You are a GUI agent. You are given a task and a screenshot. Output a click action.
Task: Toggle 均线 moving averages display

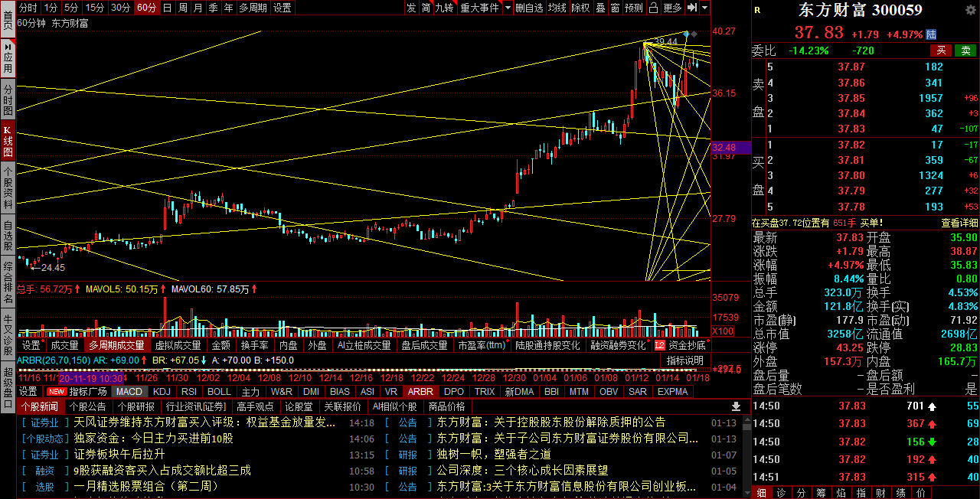pos(557,8)
